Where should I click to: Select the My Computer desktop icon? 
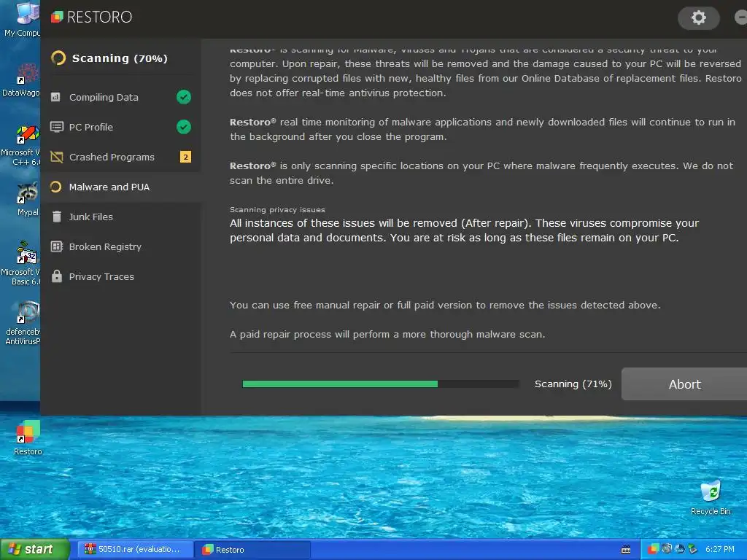pyautogui.click(x=22, y=19)
